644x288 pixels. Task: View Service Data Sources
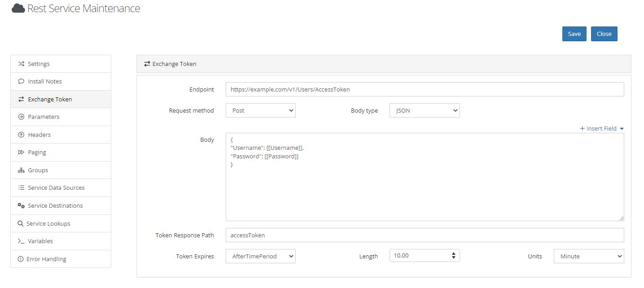[61, 188]
